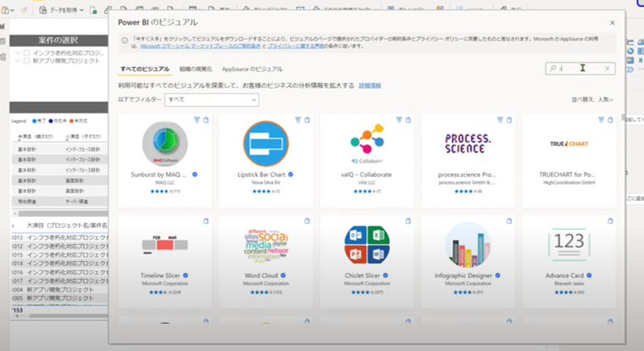Image resolution: width=644 pixels, height=351 pixels.
Task: Click the purchase bag icon on Chiclet Slicer card
Action: pyautogui.click(x=408, y=221)
